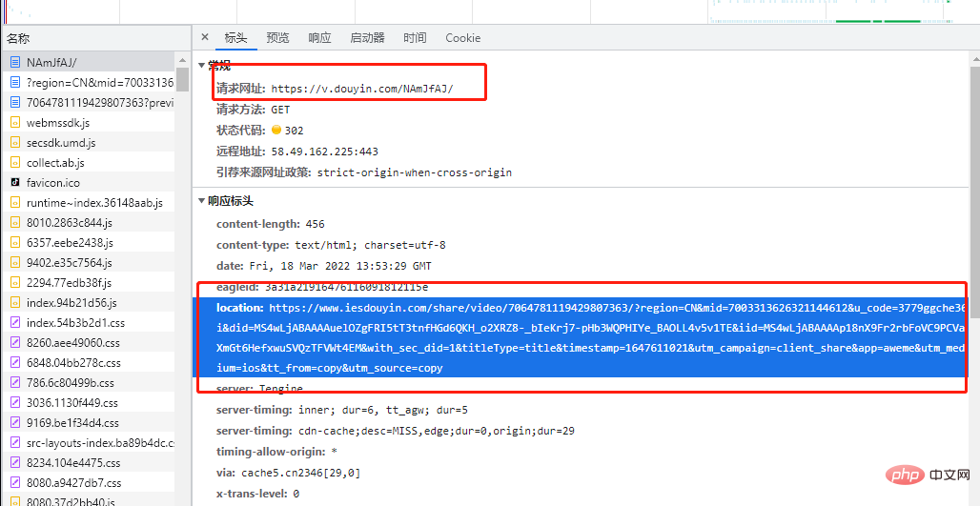Select index.54b3b2d1.css request
Viewport: 980px width, 506px height.
pyautogui.click(x=88, y=322)
